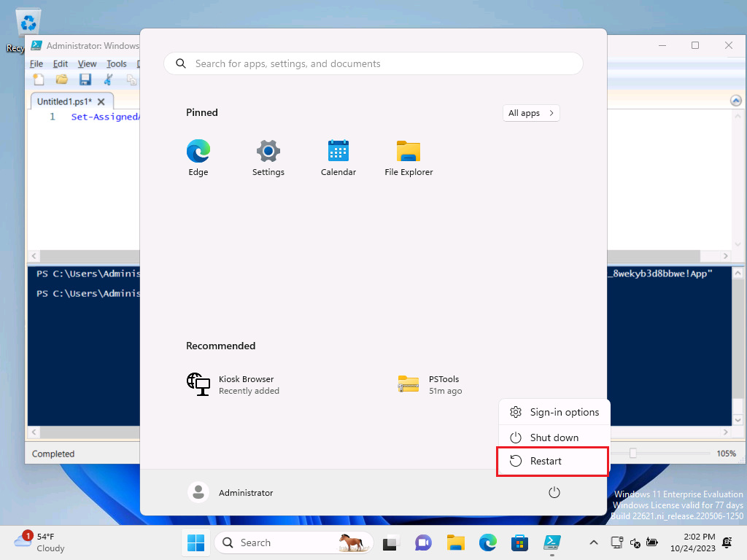Open File Explorer from the taskbar
The height and width of the screenshot is (560, 747).
pyautogui.click(x=455, y=542)
